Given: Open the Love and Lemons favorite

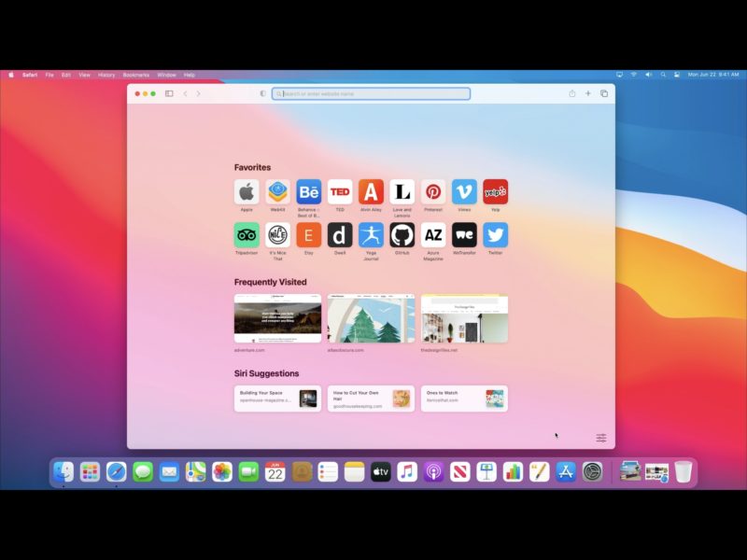Looking at the screenshot, I should 402,192.
